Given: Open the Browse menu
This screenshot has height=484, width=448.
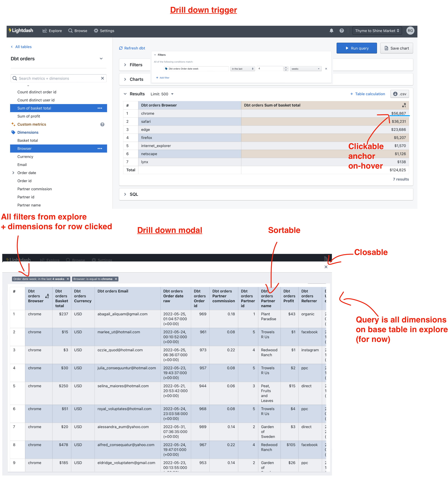Looking at the screenshot, I should (x=78, y=31).
